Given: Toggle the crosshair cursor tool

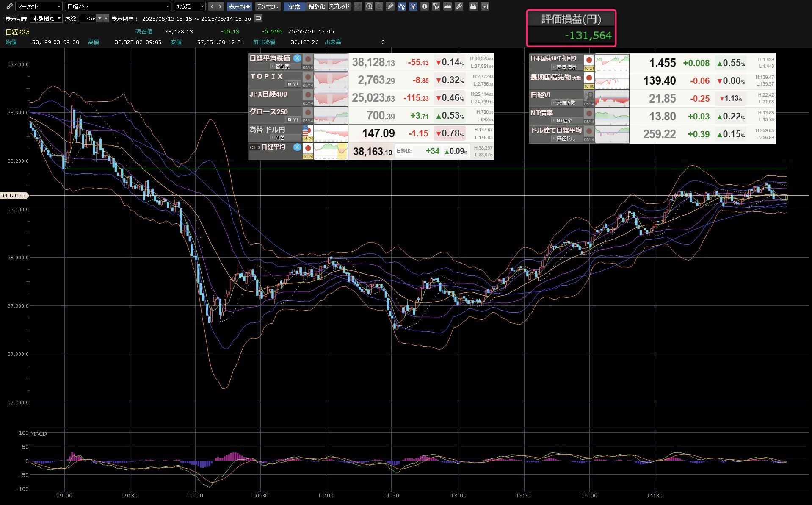Looking at the screenshot, I should [x=358, y=6].
